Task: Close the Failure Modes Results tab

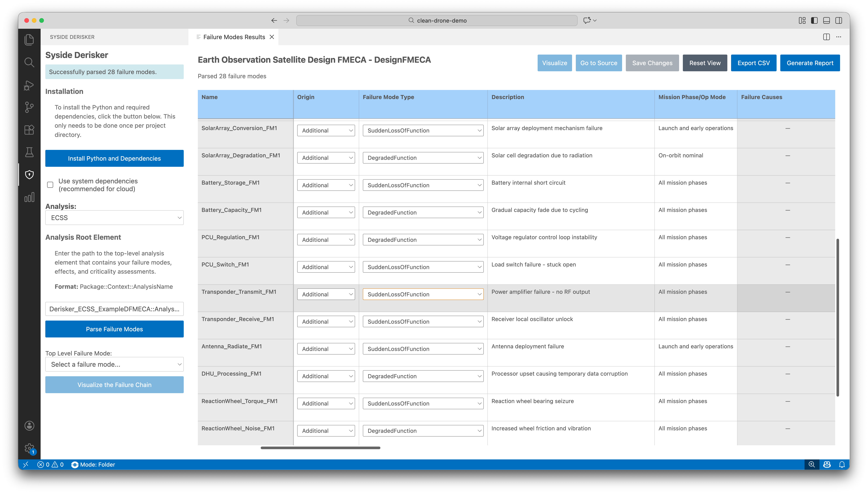Action: point(272,37)
